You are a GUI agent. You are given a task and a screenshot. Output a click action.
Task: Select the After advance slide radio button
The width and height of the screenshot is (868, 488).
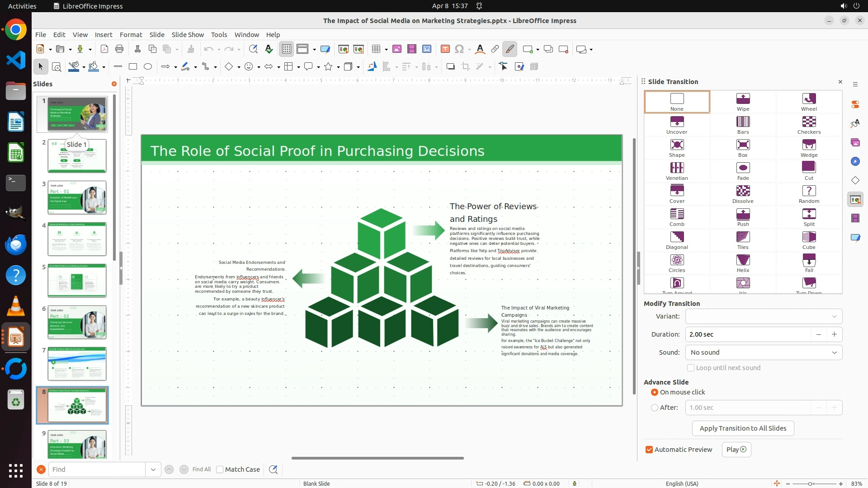pyautogui.click(x=655, y=408)
